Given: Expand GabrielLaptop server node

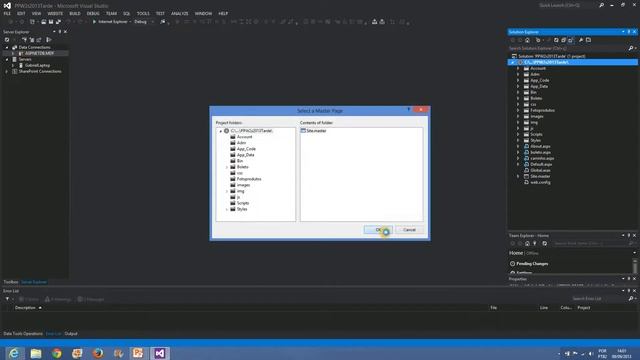Looking at the screenshot, I should pos(13,65).
